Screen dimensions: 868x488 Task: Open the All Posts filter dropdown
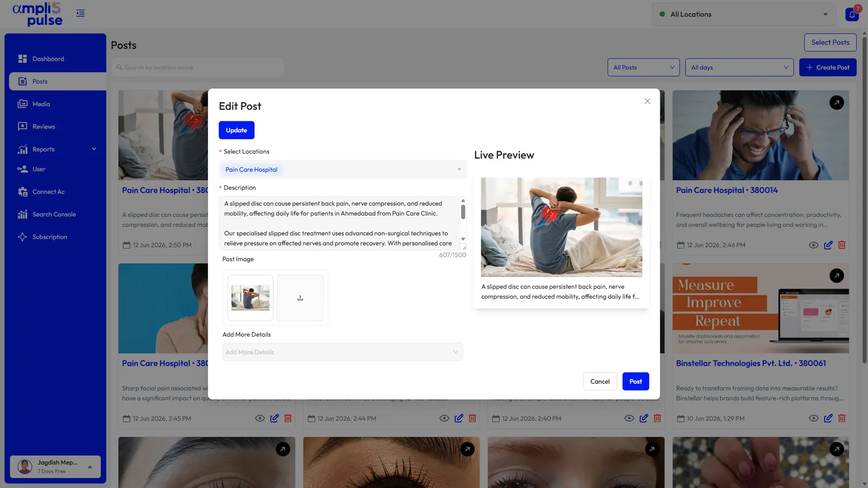[643, 67]
